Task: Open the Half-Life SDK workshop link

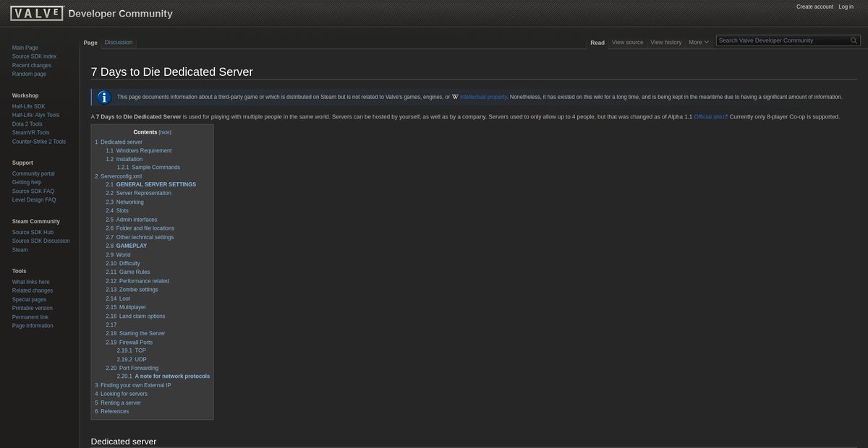Action: pos(28,106)
